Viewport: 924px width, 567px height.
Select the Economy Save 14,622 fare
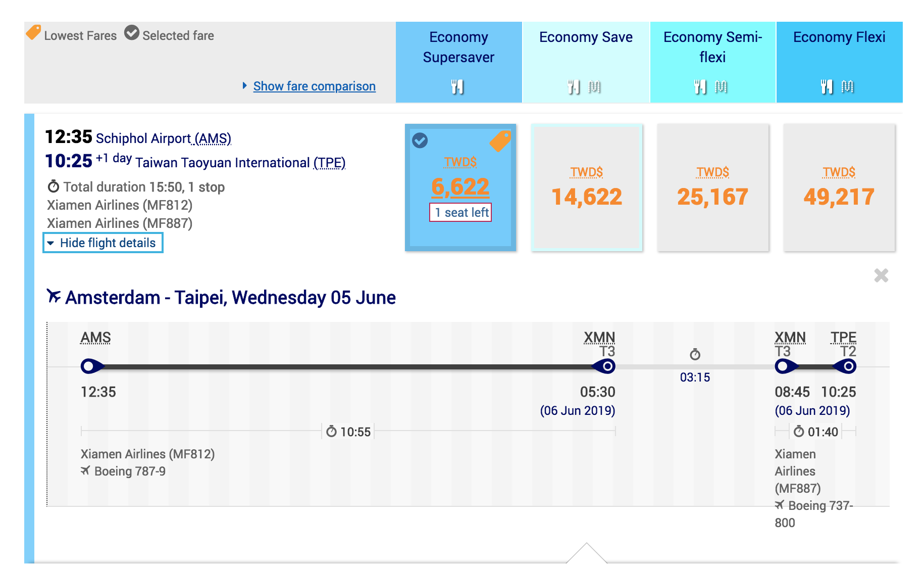pyautogui.click(x=587, y=187)
